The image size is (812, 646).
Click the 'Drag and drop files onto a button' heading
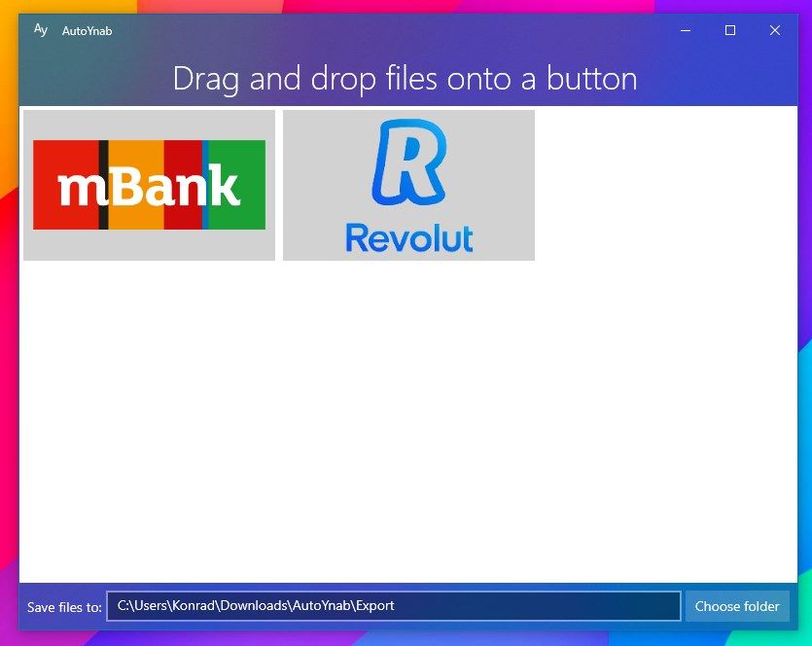pyautogui.click(x=405, y=79)
